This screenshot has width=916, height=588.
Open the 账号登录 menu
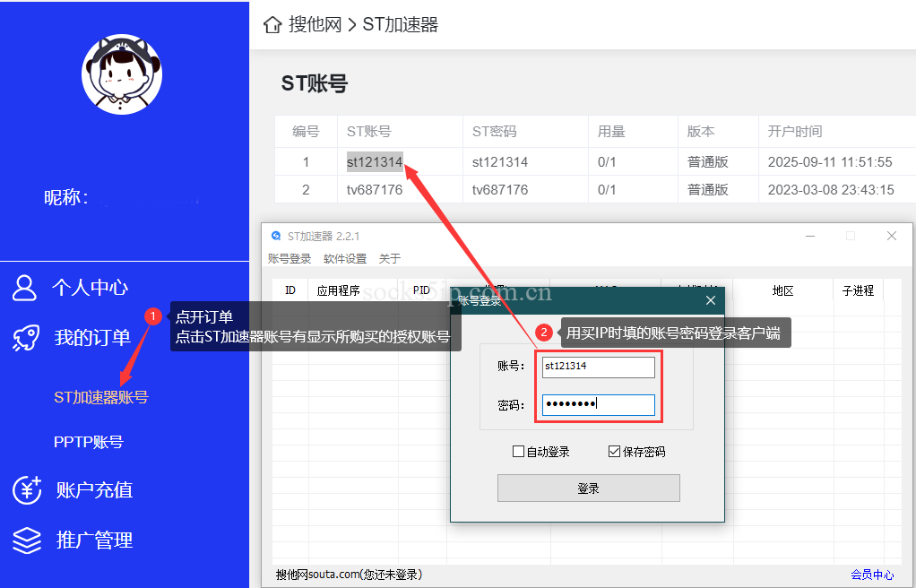click(289, 259)
